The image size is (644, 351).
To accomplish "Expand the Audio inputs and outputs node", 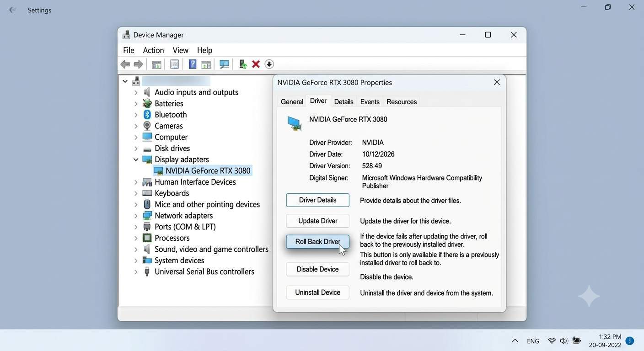I will [136, 92].
